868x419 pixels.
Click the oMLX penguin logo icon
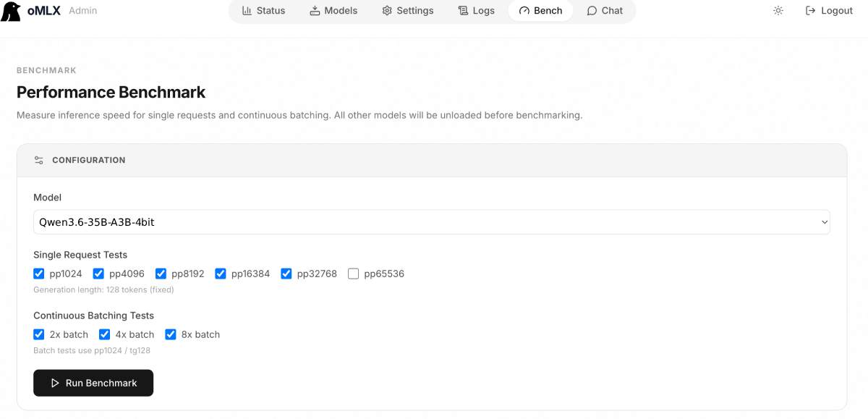click(x=11, y=11)
